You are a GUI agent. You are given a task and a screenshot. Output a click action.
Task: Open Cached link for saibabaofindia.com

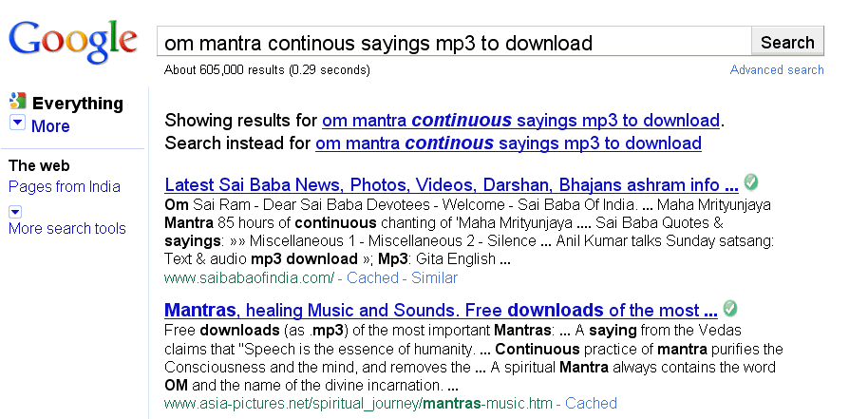click(x=372, y=277)
